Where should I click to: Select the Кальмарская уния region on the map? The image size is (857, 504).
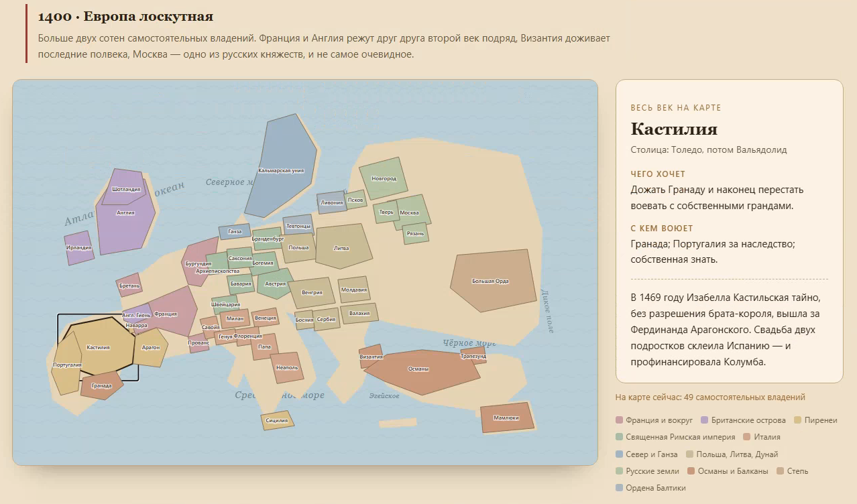281,166
